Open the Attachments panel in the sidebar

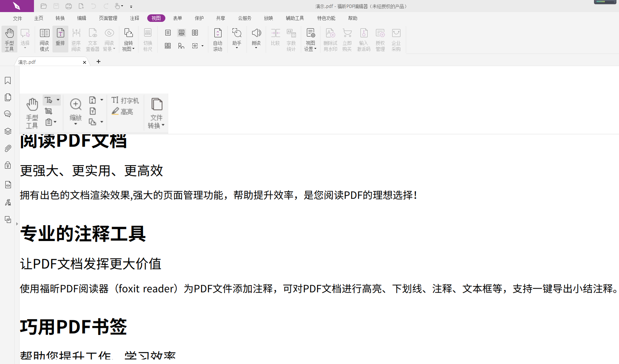(x=8, y=148)
